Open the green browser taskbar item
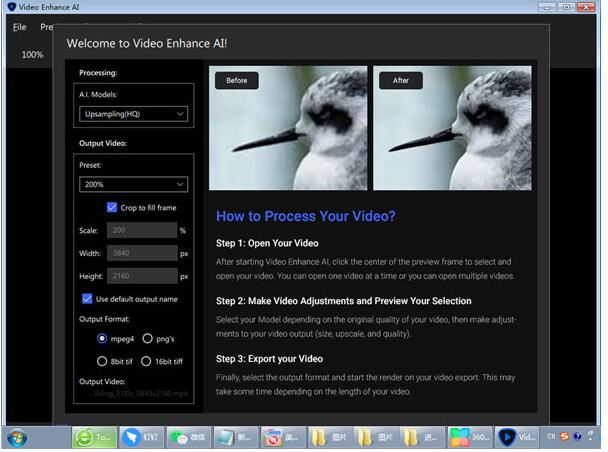The height and width of the screenshot is (452, 608). pyautogui.click(x=94, y=438)
